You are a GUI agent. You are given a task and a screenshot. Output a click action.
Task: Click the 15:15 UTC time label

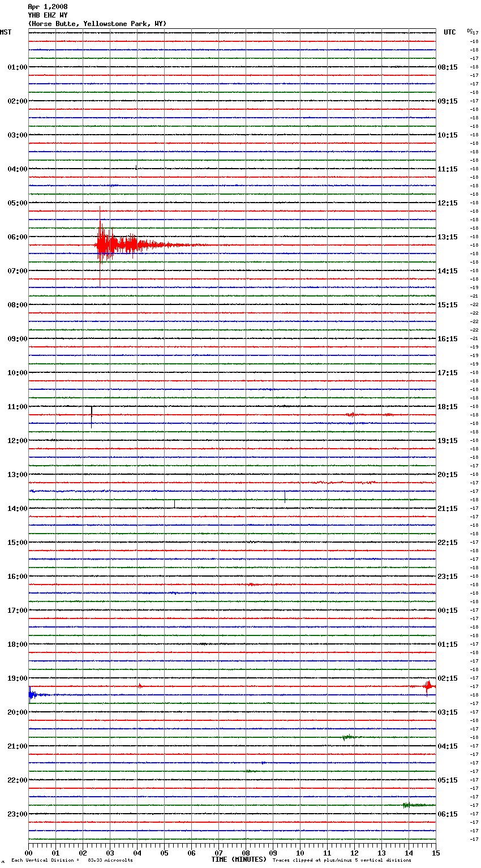pyautogui.click(x=448, y=305)
